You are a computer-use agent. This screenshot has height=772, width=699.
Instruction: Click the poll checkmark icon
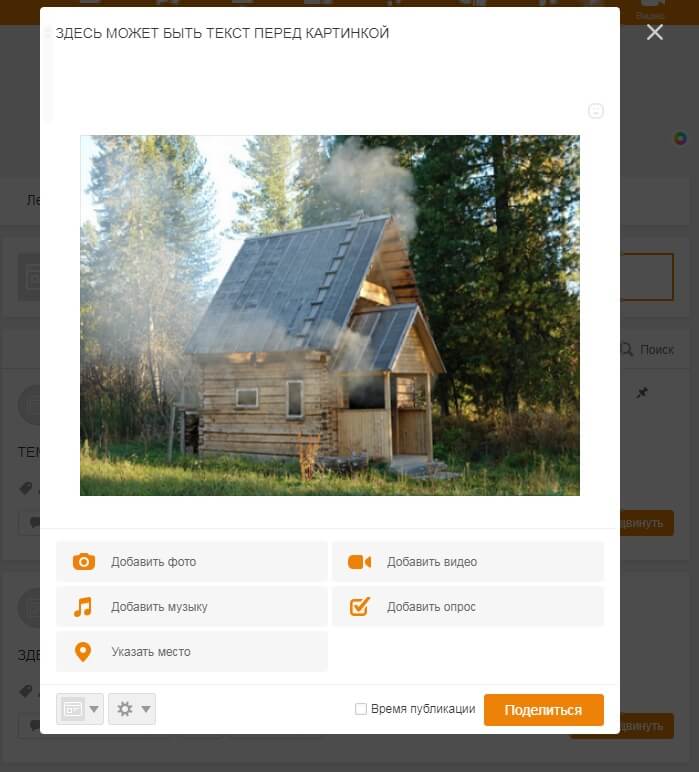tap(359, 607)
